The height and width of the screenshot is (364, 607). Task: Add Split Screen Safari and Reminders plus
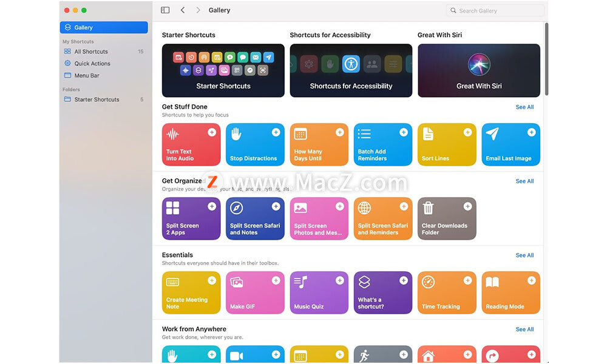point(404,206)
